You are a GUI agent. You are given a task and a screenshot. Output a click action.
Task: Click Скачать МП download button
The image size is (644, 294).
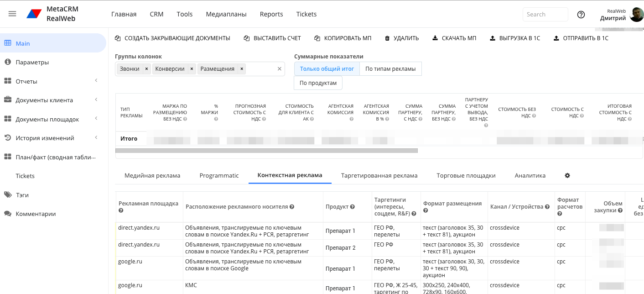coord(454,38)
